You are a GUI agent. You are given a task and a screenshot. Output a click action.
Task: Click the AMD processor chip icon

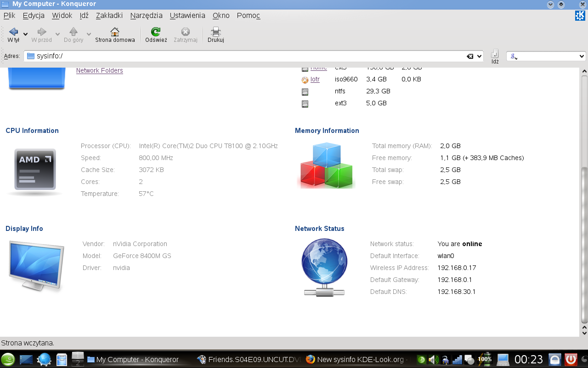35,169
